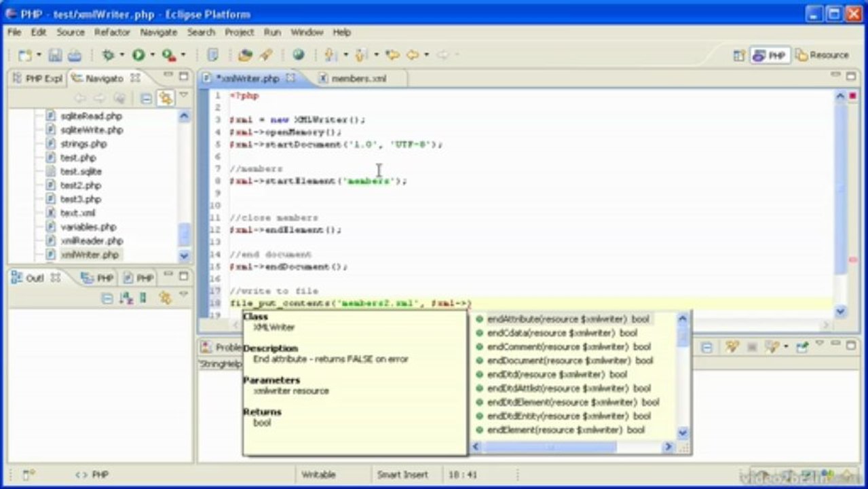Toggle alphabetical Sort in Outline panel
This screenshot has height=489, width=868.
pyautogui.click(x=126, y=297)
